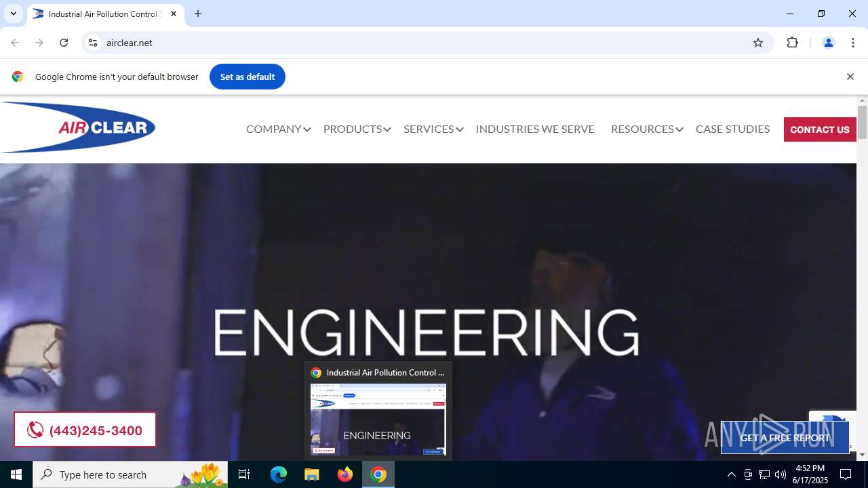Minimize the Chrome window

point(790,14)
